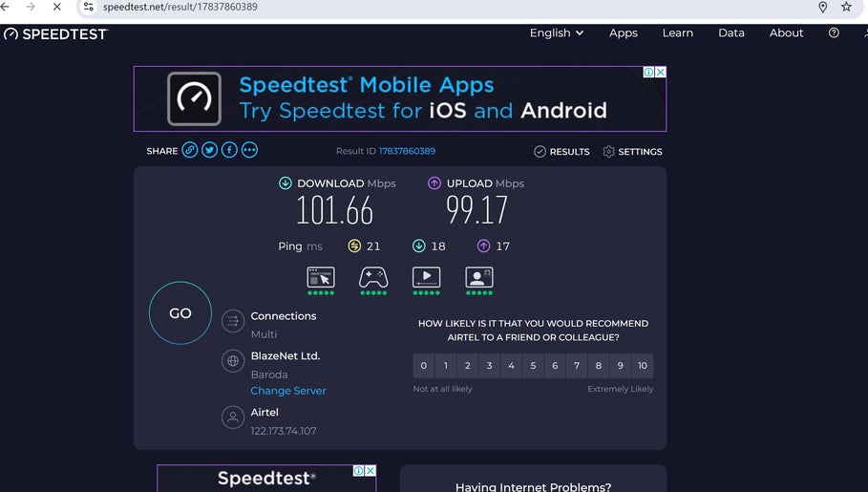Viewport: 868px width, 492px height.
Task: Rate recommendation score 0
Action: [x=423, y=366]
